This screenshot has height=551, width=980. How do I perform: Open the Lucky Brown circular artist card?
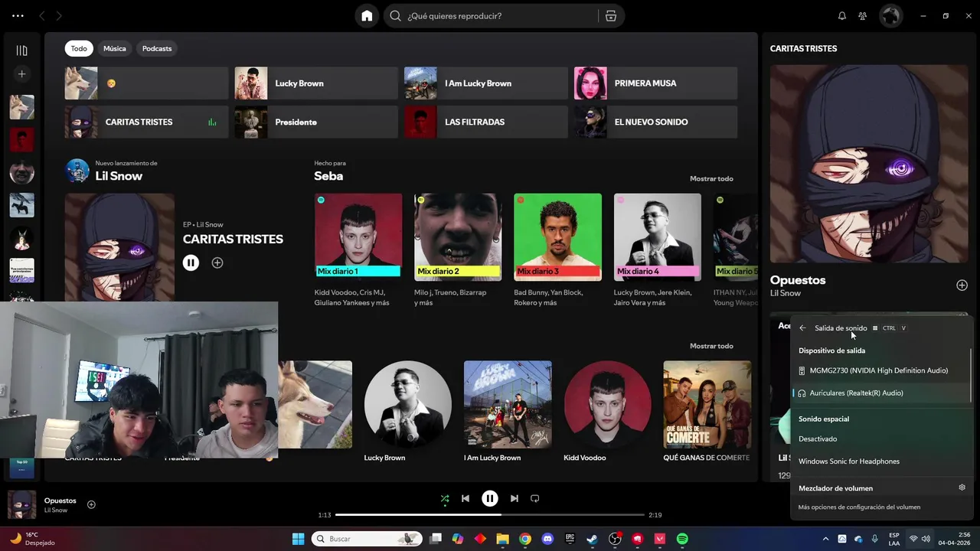pos(407,405)
